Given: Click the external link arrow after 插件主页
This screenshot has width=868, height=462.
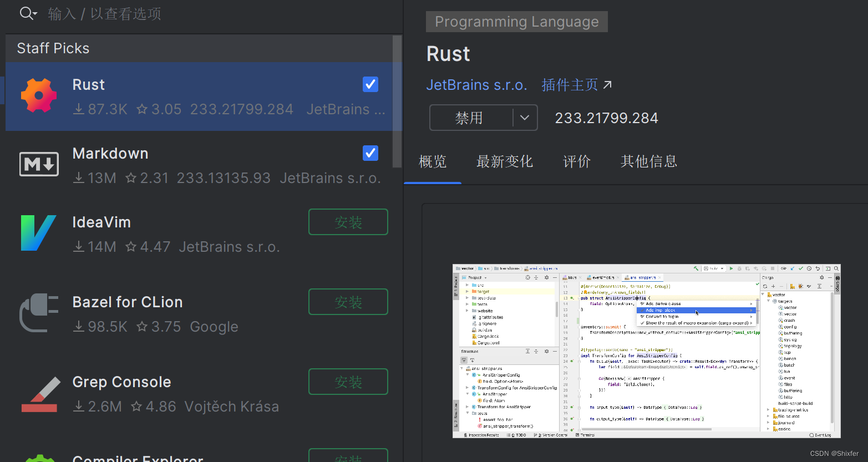Looking at the screenshot, I should [607, 85].
